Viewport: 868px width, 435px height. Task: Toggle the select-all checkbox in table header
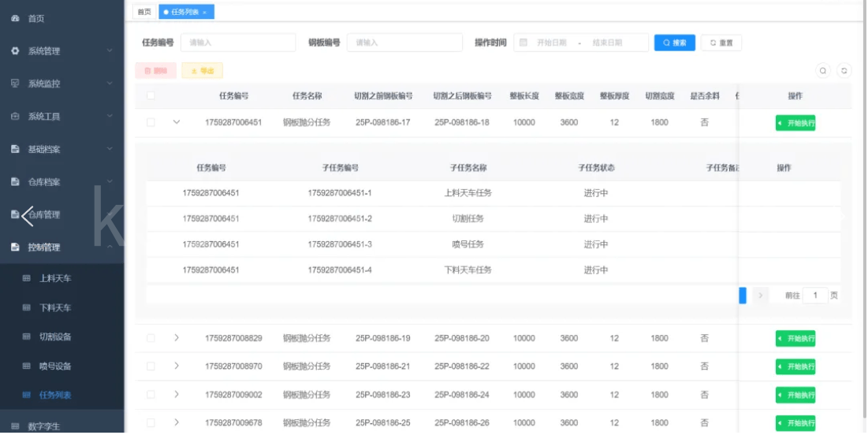tap(151, 96)
